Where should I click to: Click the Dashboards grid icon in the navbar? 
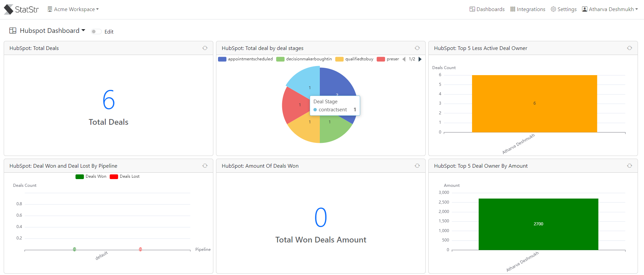tap(472, 9)
